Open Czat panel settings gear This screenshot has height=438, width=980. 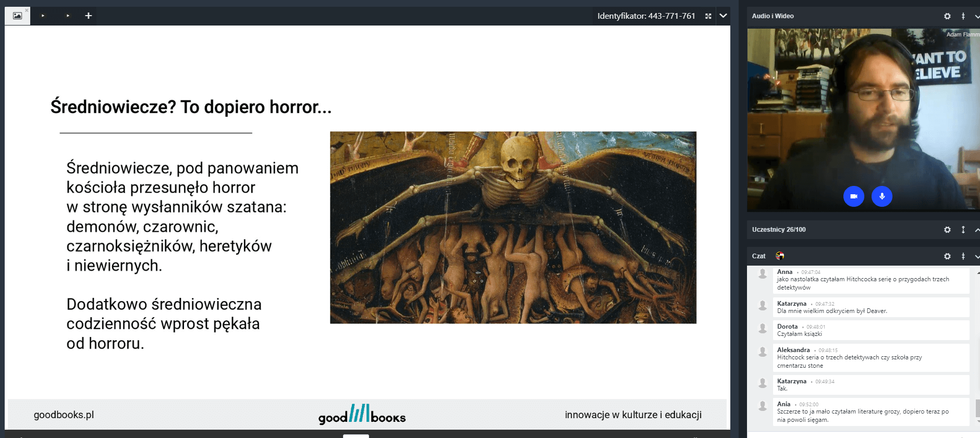point(947,256)
